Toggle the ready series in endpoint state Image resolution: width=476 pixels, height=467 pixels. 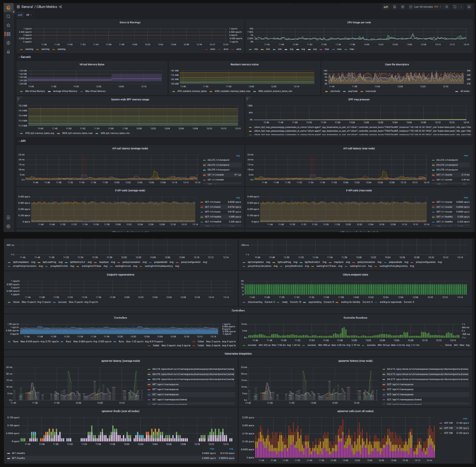(x=284, y=302)
